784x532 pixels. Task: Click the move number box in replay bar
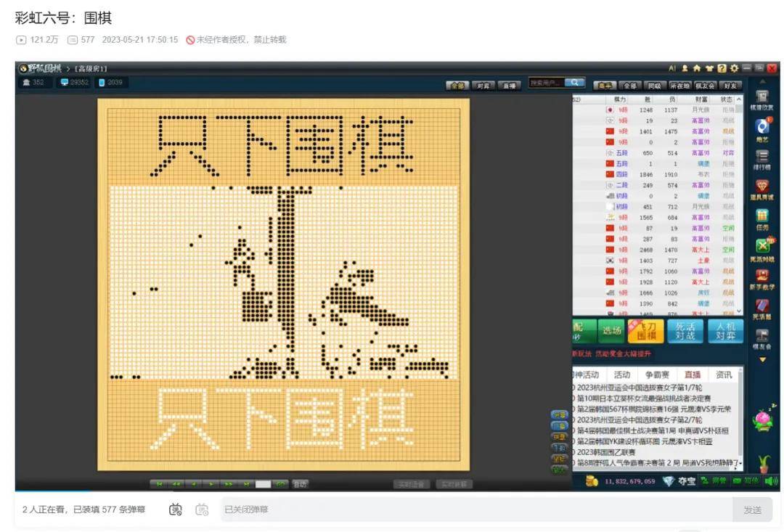(263, 484)
